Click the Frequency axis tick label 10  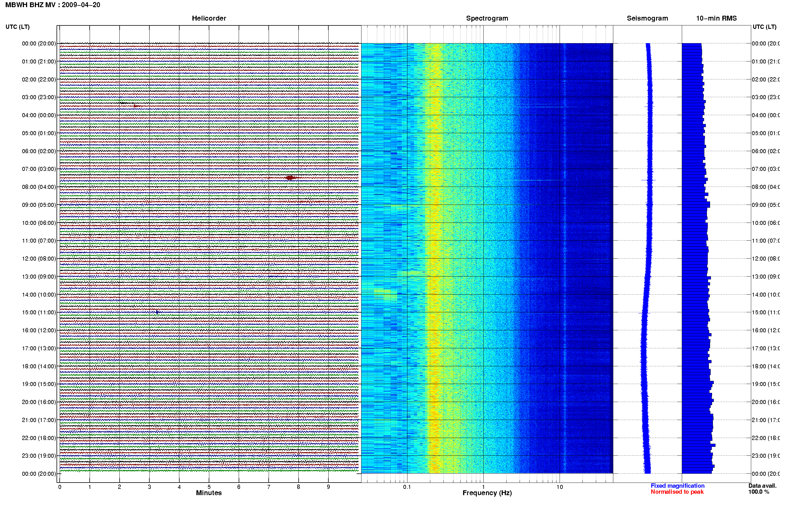click(560, 487)
